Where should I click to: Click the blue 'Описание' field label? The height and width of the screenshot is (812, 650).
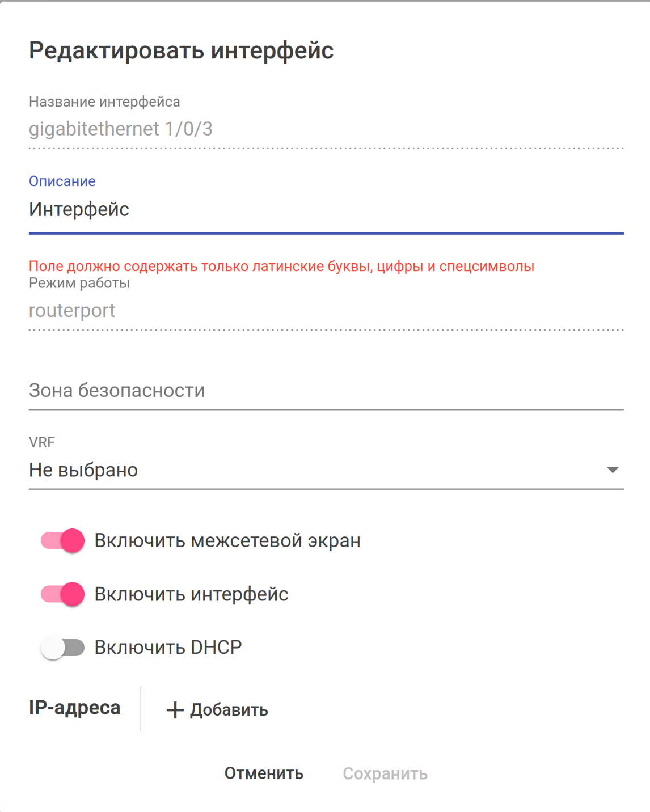click(62, 181)
